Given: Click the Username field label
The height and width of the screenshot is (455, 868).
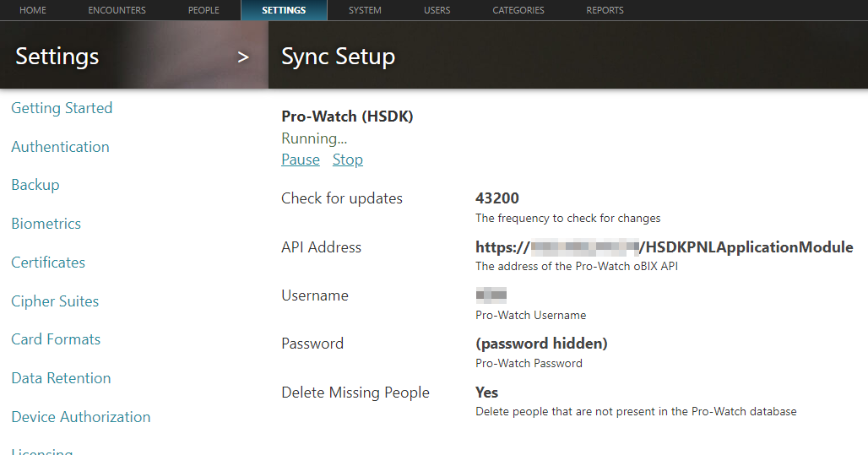Looking at the screenshot, I should point(314,295).
